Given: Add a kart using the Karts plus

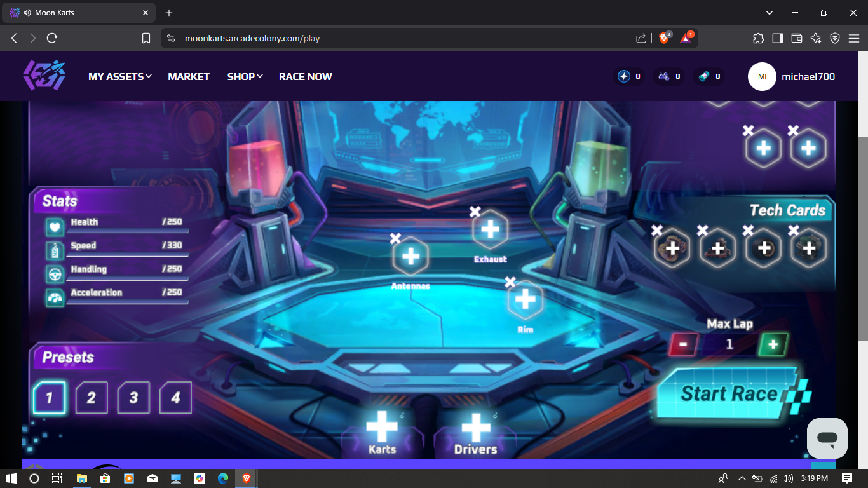Looking at the screenshot, I should (382, 427).
